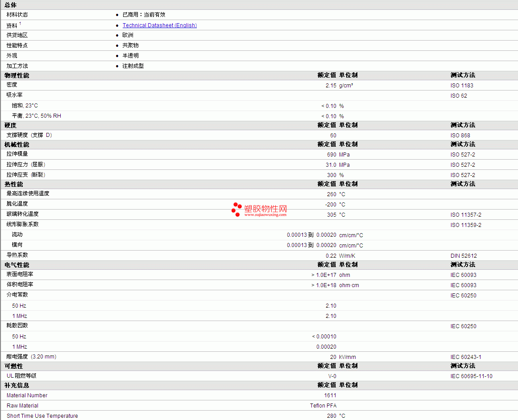Screen dimensions: 518x420
Task: Click the ISO 62 test method
Action: 459,96
